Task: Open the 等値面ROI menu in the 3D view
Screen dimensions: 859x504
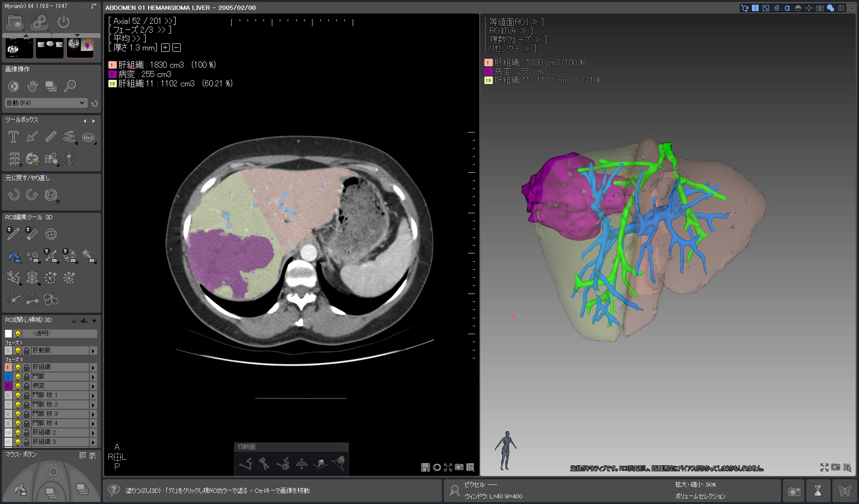Action: pos(513,22)
